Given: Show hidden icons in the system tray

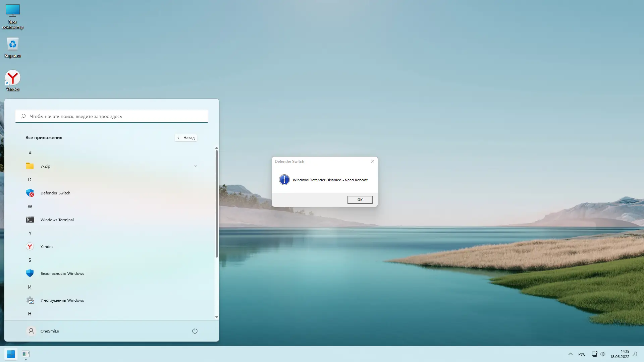Looking at the screenshot, I should (x=571, y=354).
